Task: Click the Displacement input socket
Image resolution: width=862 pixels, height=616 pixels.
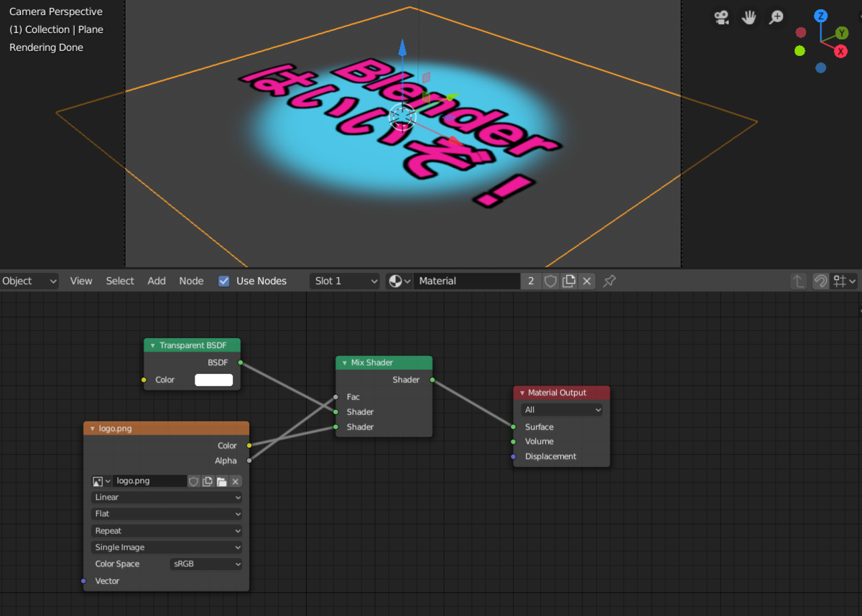Action: 513,457
